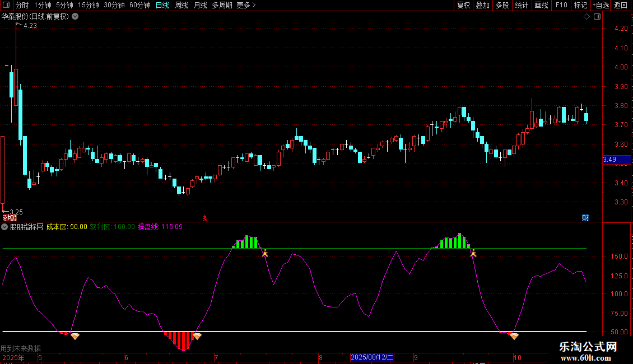Click the 4.23 high price label
Viewport: 633px width, 364px height.
[x=30, y=26]
